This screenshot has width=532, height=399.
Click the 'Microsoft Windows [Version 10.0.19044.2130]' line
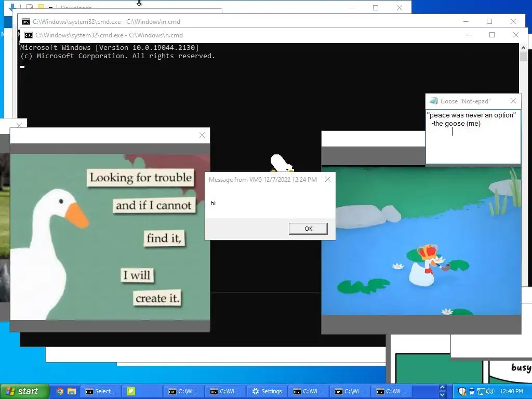pos(110,47)
